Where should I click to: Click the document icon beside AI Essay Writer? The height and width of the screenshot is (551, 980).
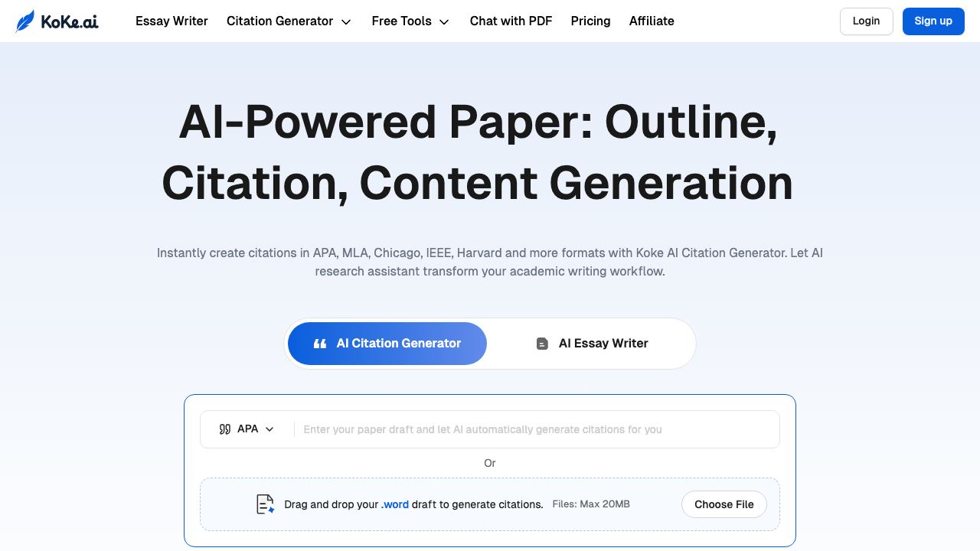(x=542, y=344)
